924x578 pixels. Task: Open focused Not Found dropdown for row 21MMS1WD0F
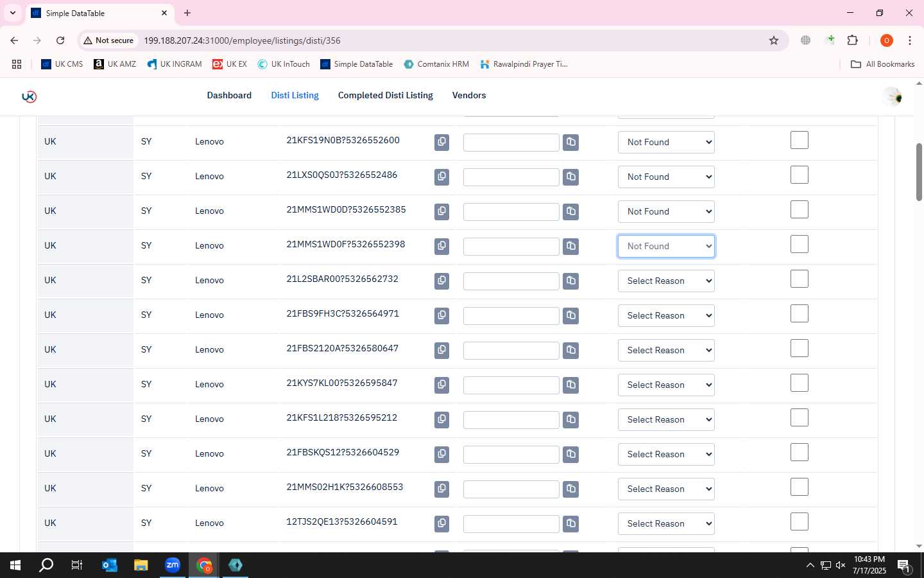(666, 246)
